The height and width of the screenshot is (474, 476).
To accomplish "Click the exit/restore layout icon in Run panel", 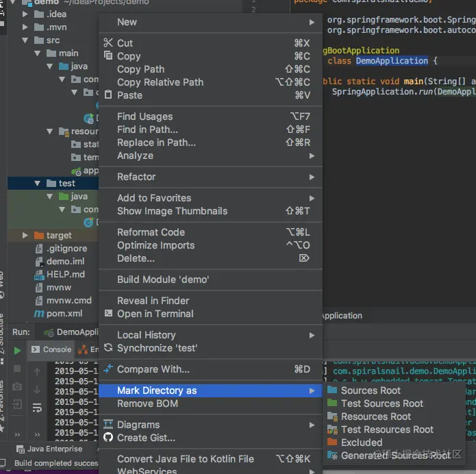I will click(x=17, y=404).
